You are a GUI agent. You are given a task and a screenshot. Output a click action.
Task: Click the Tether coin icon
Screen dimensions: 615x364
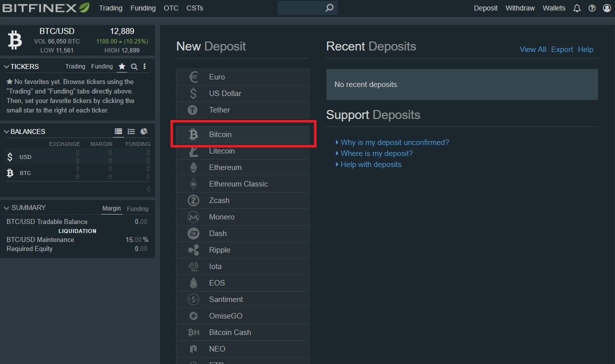pyautogui.click(x=193, y=110)
